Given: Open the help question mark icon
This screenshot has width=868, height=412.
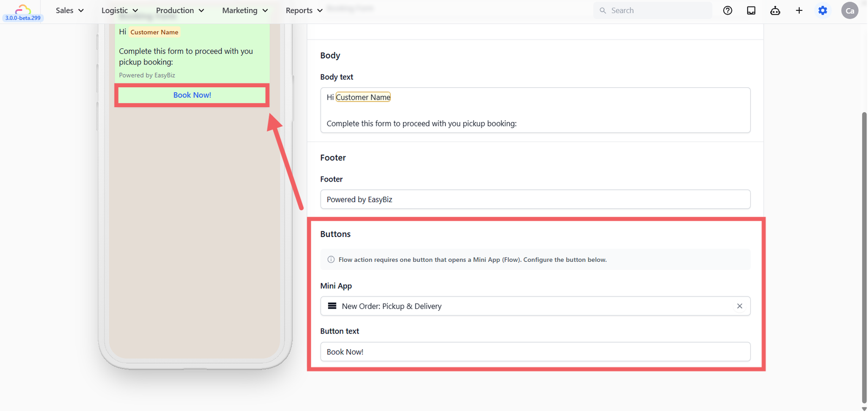Looking at the screenshot, I should point(727,10).
